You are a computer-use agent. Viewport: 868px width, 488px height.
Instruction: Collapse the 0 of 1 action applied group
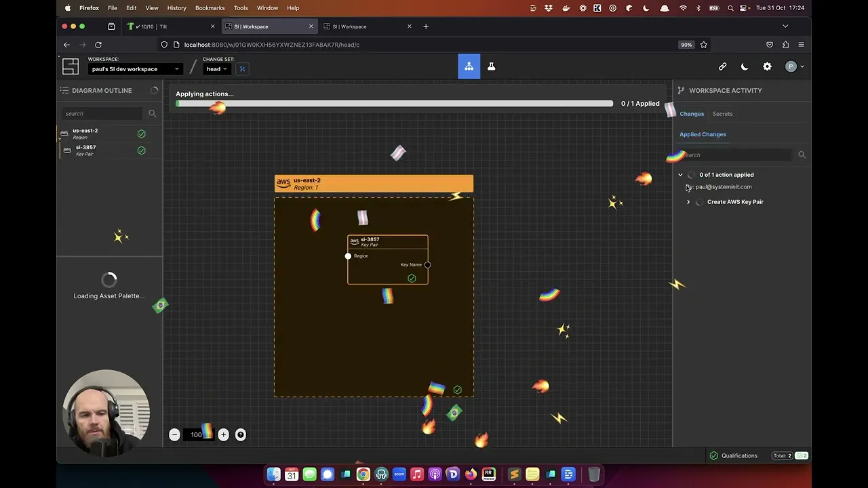point(680,175)
